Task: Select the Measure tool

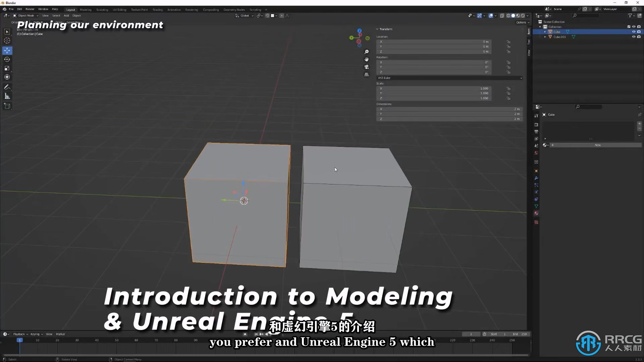Action: pyautogui.click(x=7, y=96)
